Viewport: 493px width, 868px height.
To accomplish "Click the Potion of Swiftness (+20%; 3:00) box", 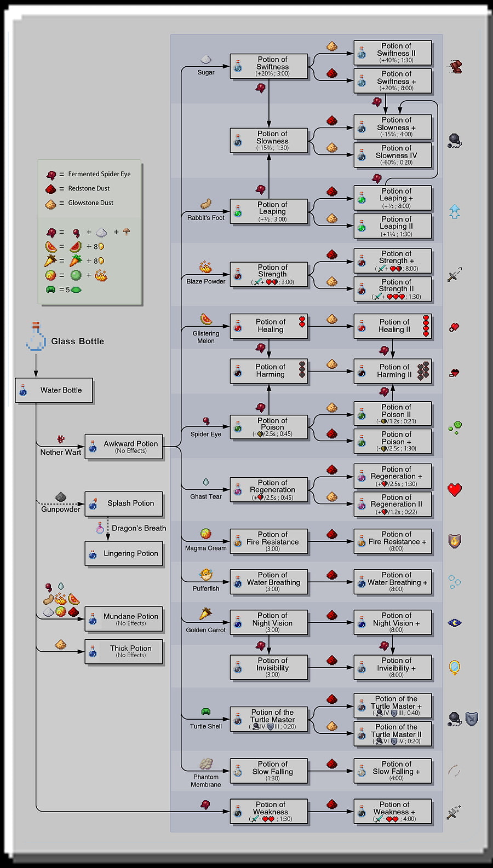I will pyautogui.click(x=269, y=66).
